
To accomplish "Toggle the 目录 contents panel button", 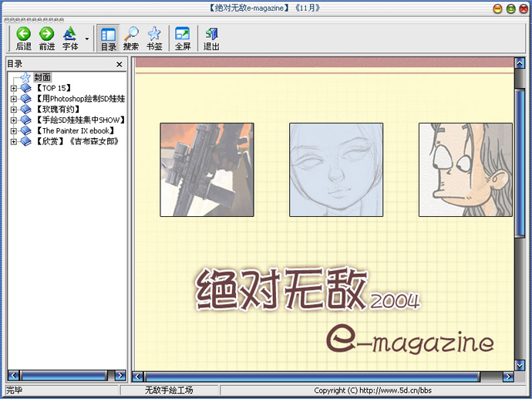I will click(108, 39).
